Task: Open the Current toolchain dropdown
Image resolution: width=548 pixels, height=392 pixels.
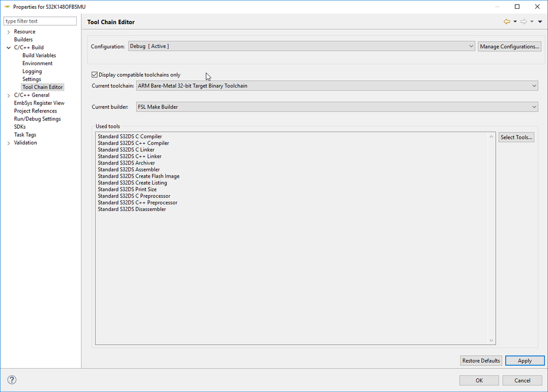Action: (x=337, y=86)
